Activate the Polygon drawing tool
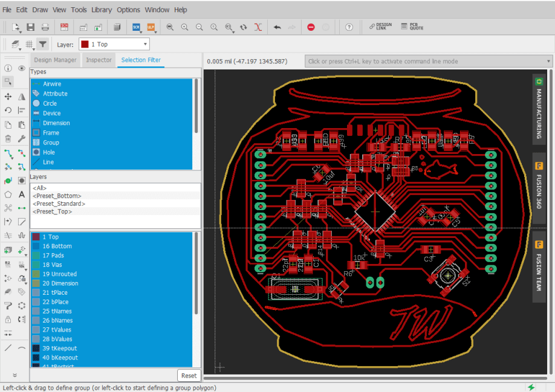The width and height of the screenshot is (555, 392). pos(8,194)
